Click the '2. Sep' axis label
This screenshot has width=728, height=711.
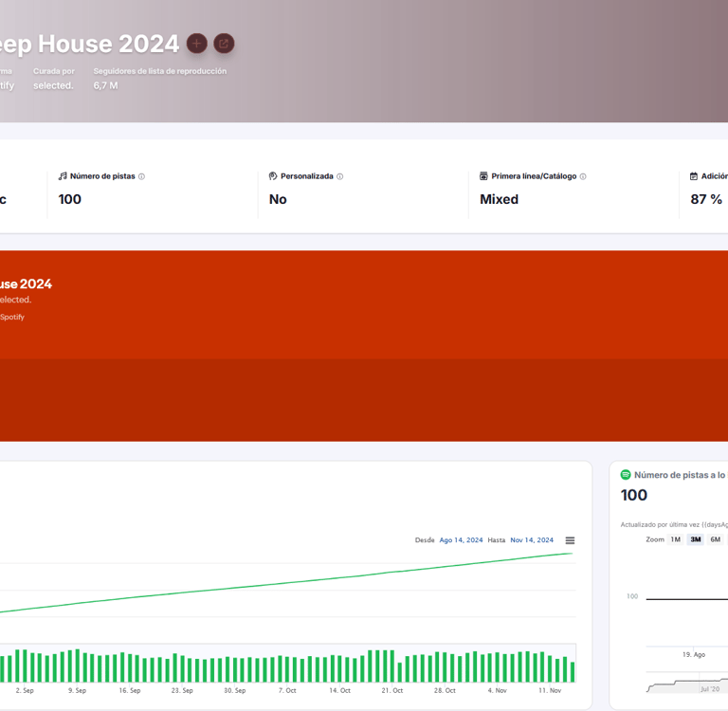[x=25, y=690]
